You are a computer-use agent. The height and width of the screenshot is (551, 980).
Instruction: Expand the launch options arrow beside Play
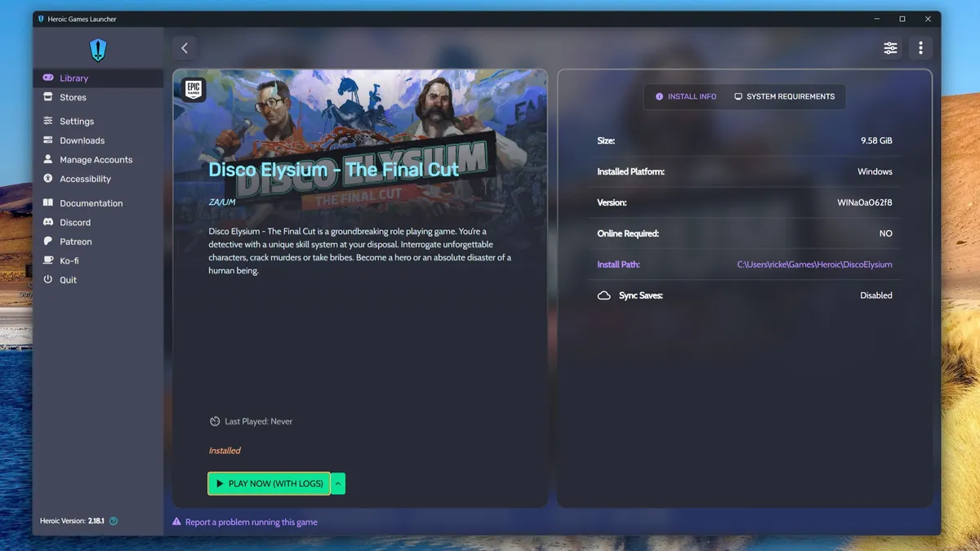(338, 483)
